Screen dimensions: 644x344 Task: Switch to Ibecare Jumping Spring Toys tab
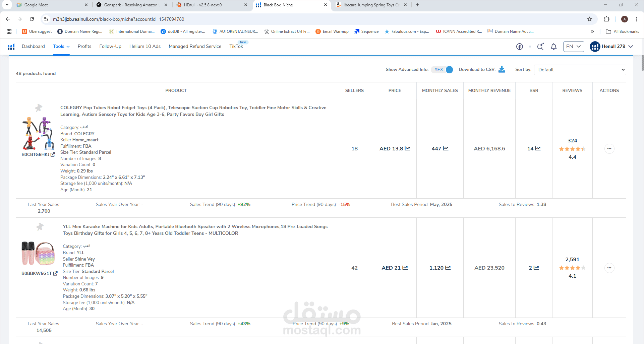click(x=370, y=5)
